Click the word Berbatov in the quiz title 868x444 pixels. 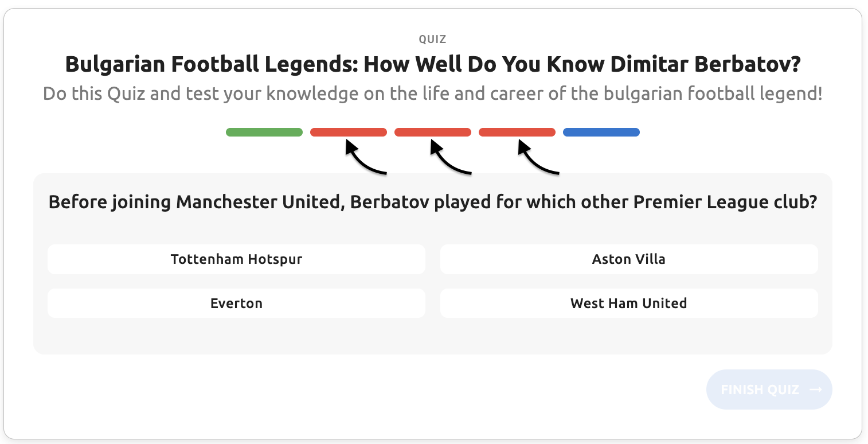pos(748,64)
